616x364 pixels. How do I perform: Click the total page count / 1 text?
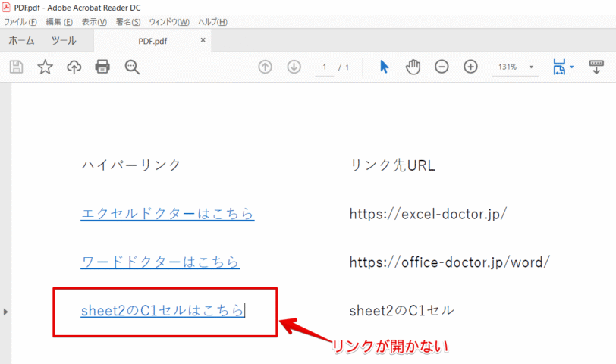coord(344,67)
